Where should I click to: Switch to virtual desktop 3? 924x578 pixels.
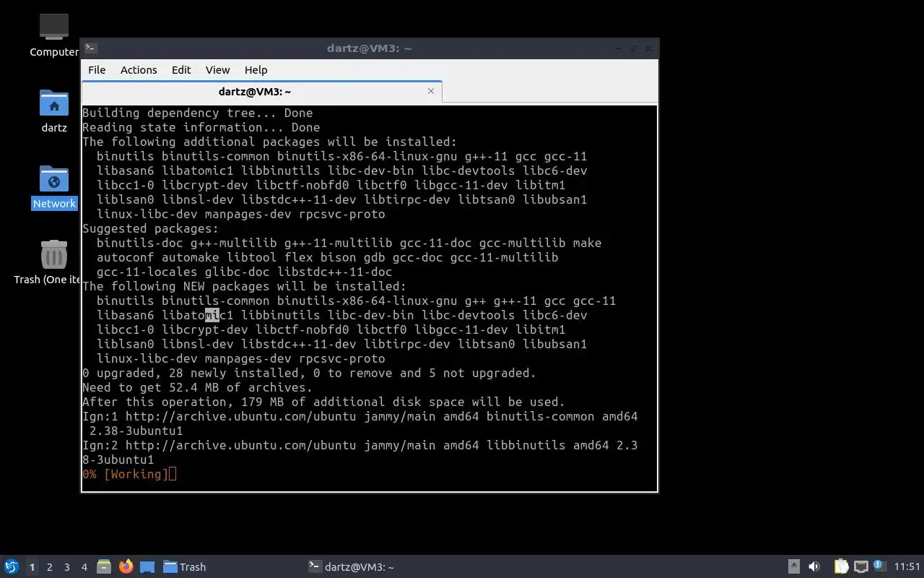[x=66, y=567]
